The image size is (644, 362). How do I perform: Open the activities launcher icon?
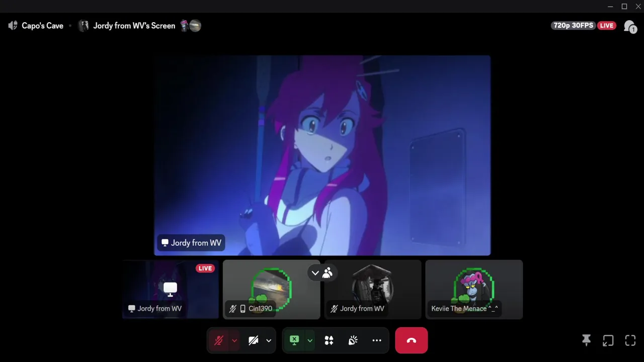point(329,340)
